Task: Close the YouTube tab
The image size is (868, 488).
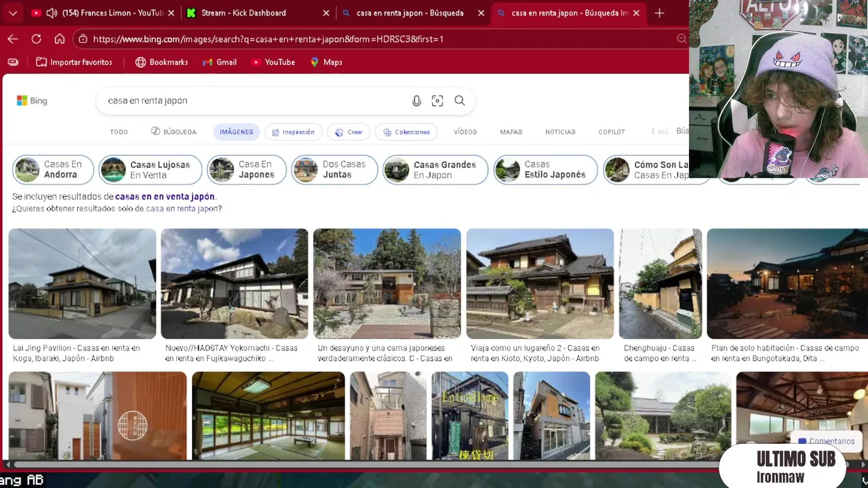Action: point(171,13)
